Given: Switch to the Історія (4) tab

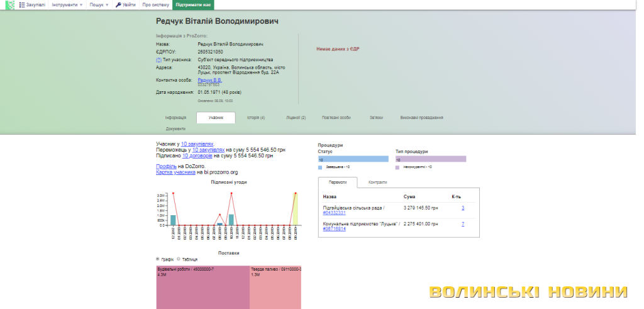Looking at the screenshot, I should click(255, 118).
